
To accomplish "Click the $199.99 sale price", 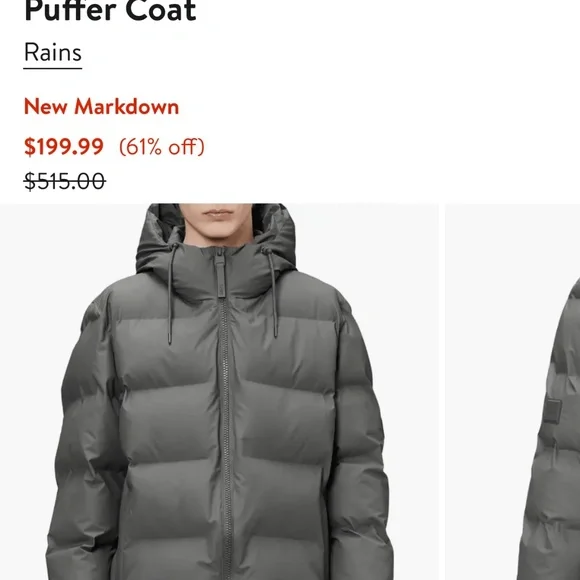I will coord(64,146).
